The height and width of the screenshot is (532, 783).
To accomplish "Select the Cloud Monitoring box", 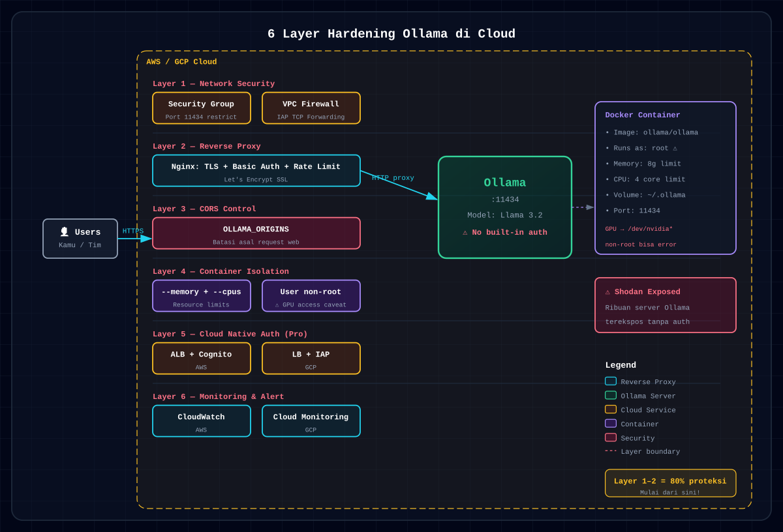I will click(x=311, y=421).
